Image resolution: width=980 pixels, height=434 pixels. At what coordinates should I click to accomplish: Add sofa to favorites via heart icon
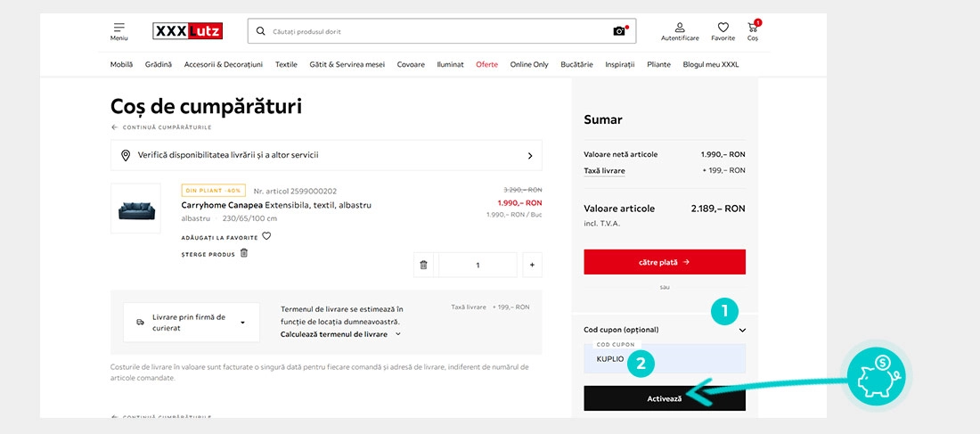(266, 236)
